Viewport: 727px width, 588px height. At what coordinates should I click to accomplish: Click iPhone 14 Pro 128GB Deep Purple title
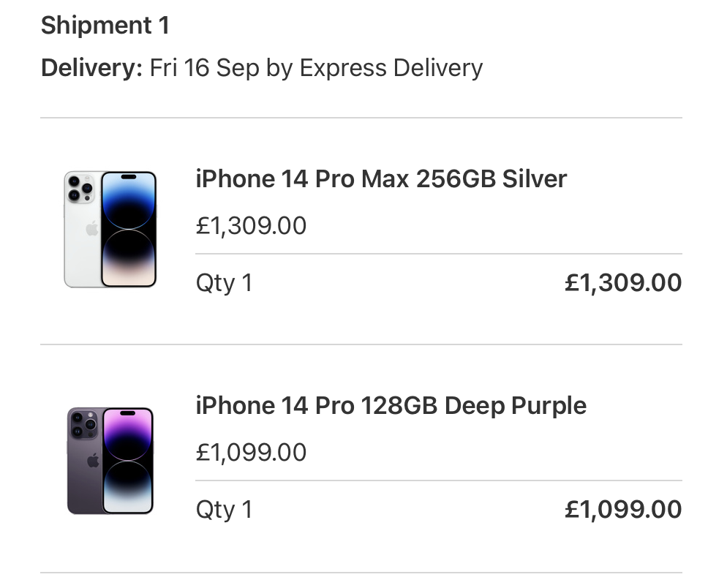(391, 406)
